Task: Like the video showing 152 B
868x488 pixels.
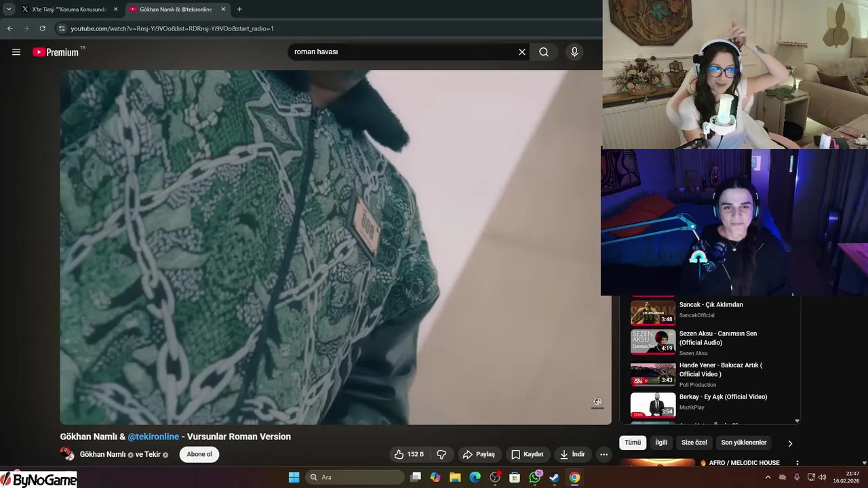Action: click(409, 454)
